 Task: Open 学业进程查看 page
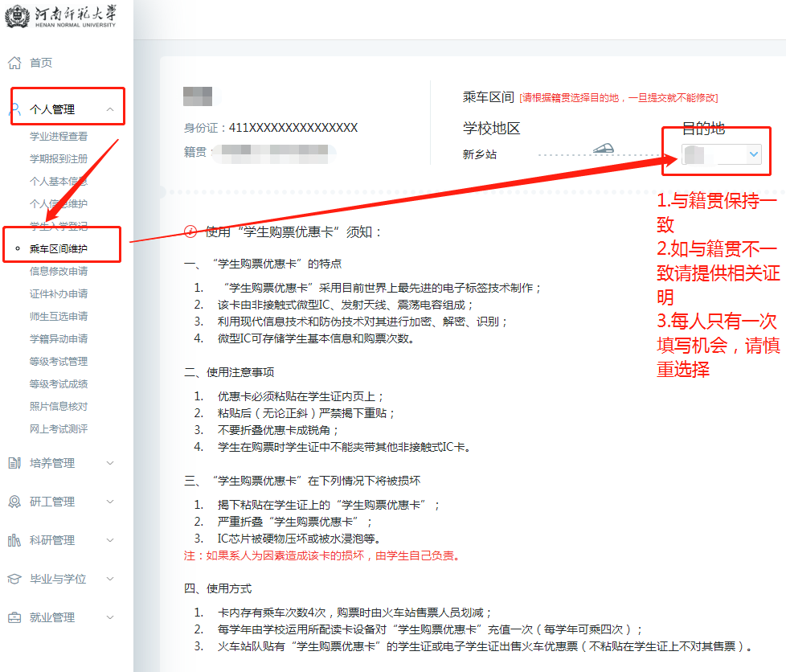tap(59, 137)
